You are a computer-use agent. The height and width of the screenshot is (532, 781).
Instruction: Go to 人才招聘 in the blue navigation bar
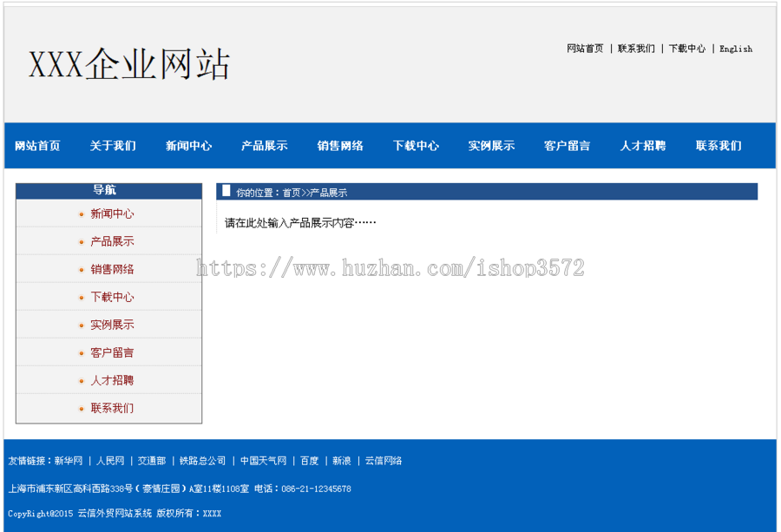(643, 146)
